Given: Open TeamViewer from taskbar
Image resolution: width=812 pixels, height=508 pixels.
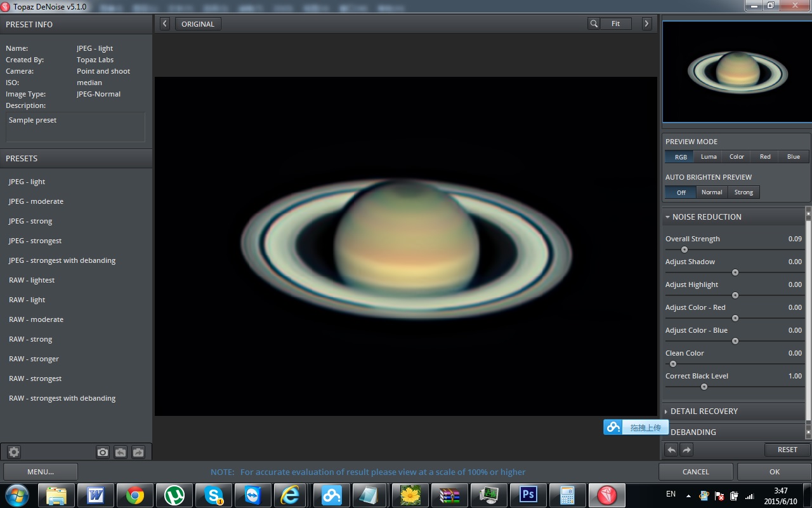Looking at the screenshot, I should [252, 495].
